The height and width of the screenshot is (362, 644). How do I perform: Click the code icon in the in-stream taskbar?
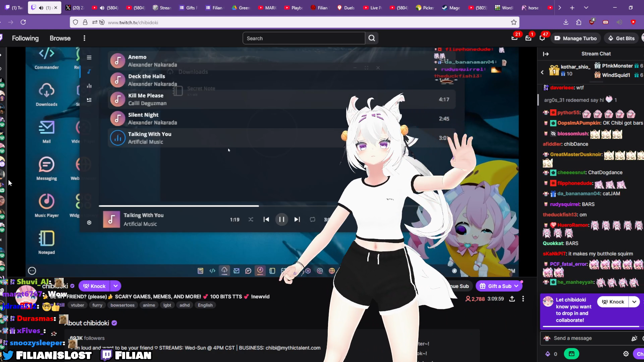(212, 271)
